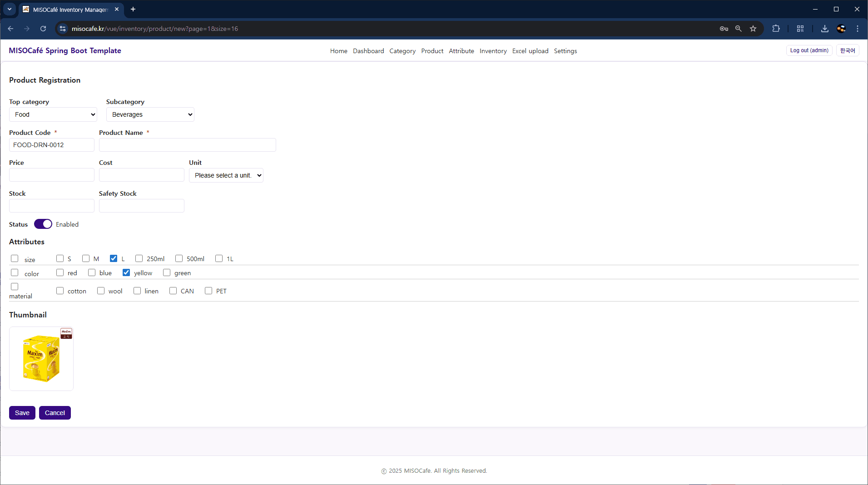Click the zoom magnifier icon in address bar

tap(739, 29)
